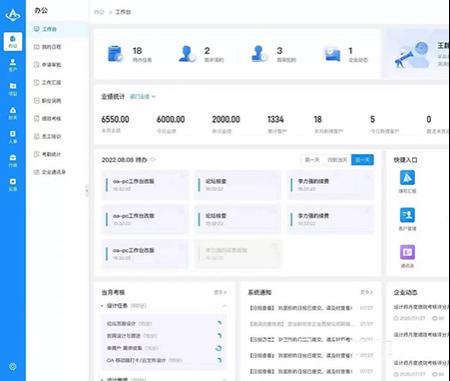Open the stamp person icon beside count 3

(259, 54)
